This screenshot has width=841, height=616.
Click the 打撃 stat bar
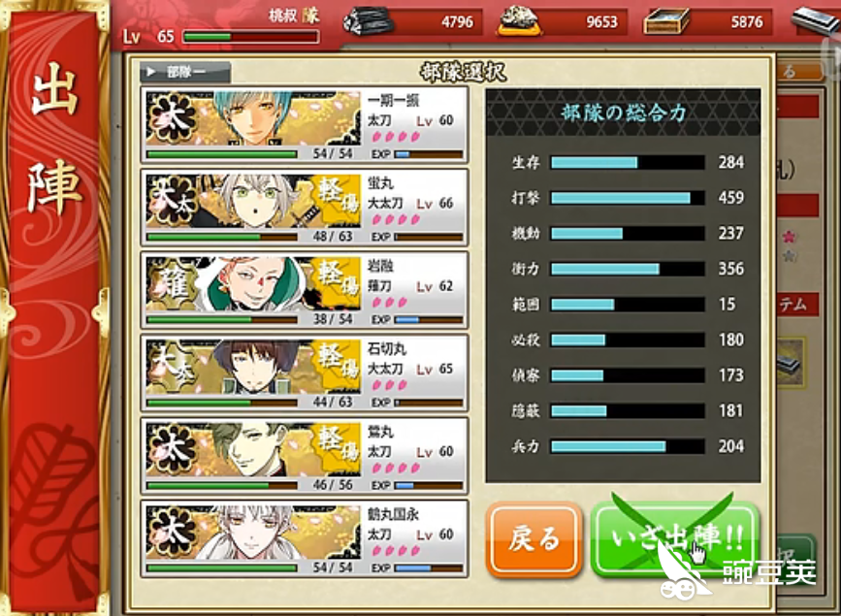(x=628, y=198)
